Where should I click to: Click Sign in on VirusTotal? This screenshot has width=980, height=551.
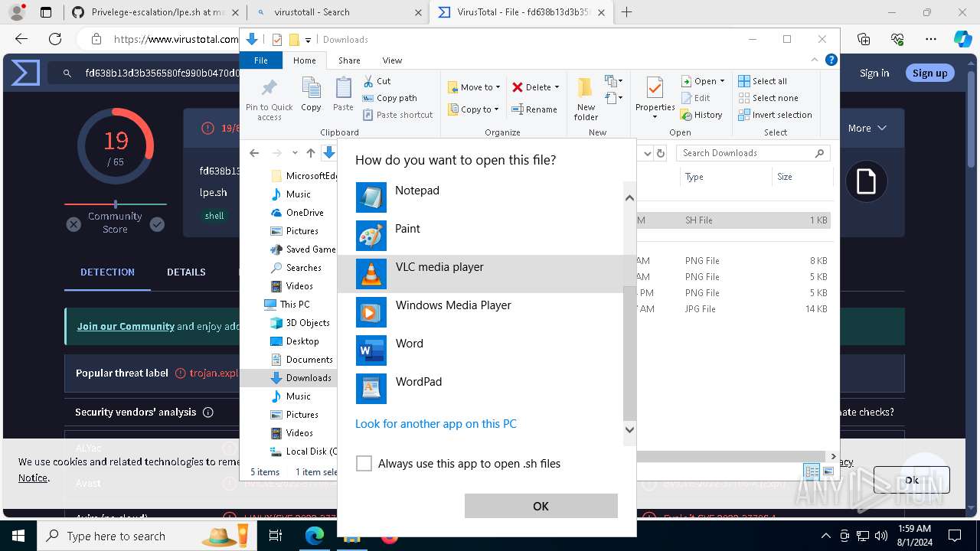click(874, 73)
